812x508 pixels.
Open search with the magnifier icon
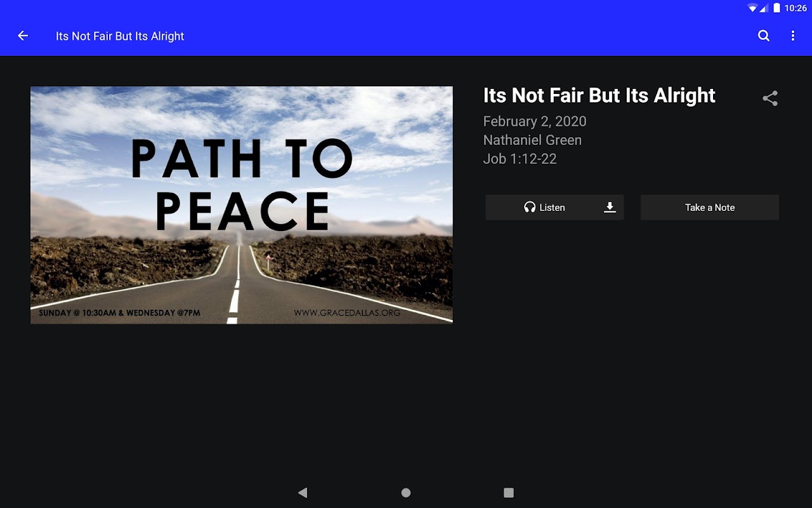[764, 36]
